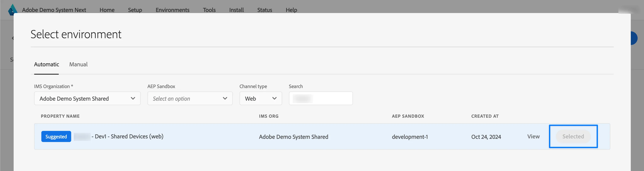Open the Environments menu
The image size is (644, 171).
(x=172, y=10)
